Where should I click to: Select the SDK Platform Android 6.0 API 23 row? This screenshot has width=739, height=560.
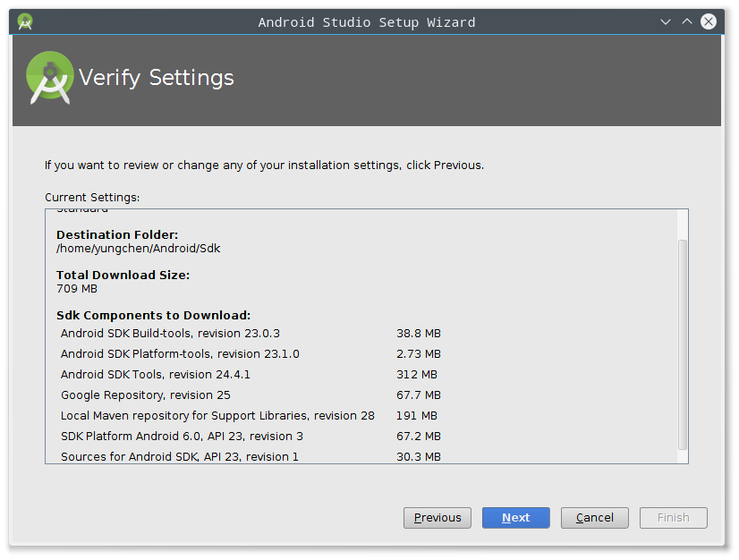[x=251, y=437]
